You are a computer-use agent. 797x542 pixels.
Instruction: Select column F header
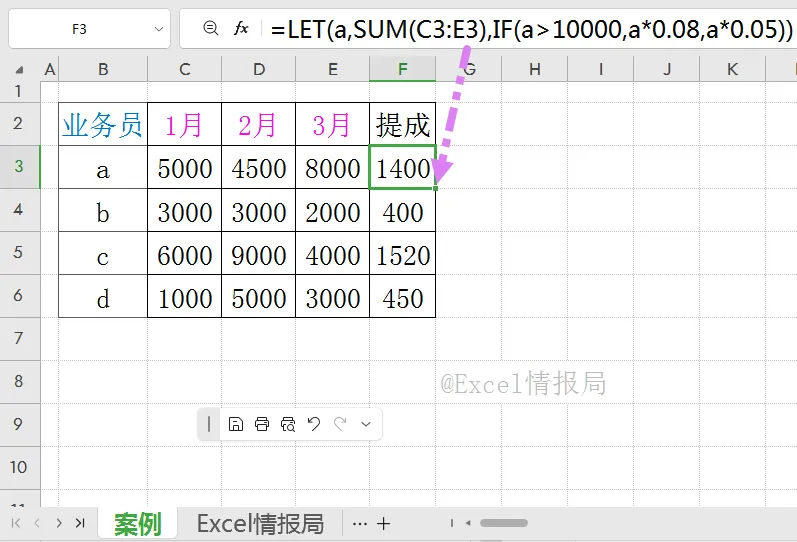403,69
